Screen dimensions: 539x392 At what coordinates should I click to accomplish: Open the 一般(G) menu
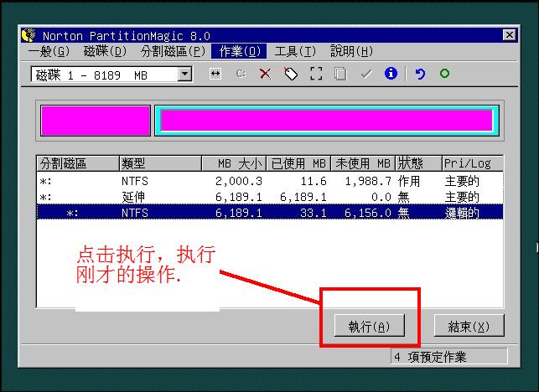pos(50,52)
